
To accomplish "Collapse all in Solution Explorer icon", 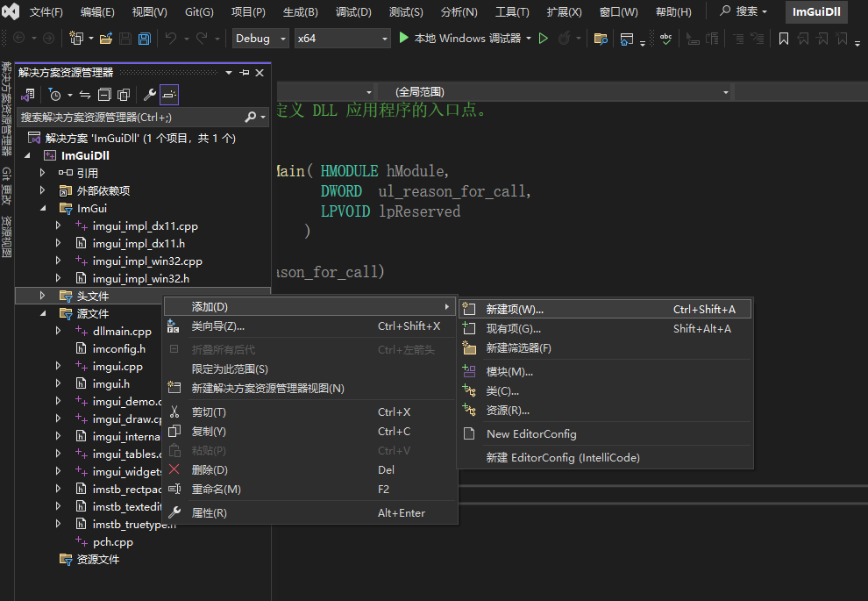I will click(104, 95).
